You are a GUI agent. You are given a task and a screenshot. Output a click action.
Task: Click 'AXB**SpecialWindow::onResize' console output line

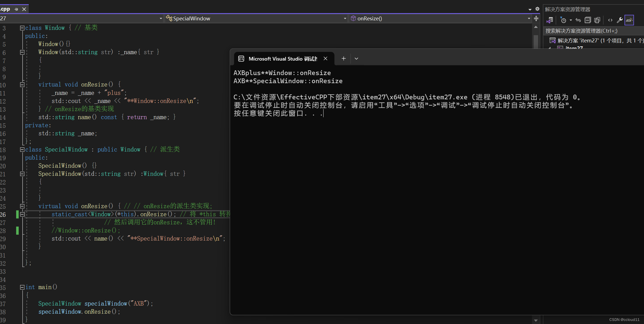click(x=288, y=81)
